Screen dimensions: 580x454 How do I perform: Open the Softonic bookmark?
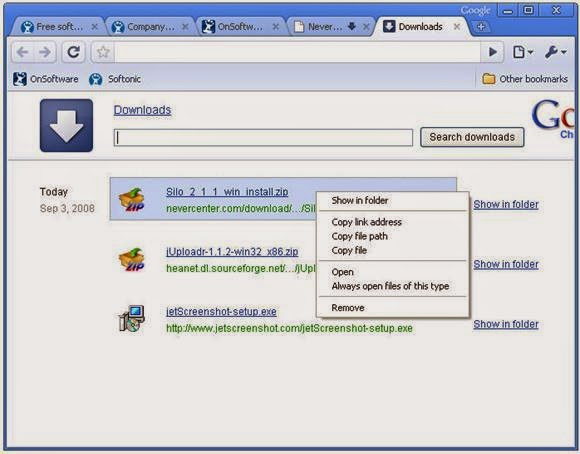[115, 79]
